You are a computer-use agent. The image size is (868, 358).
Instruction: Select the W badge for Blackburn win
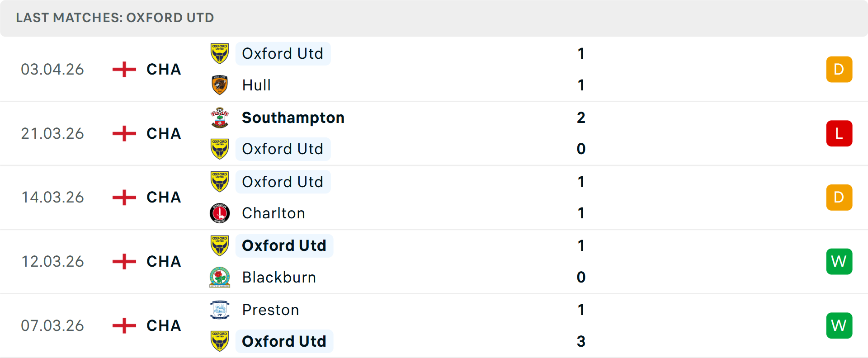pyautogui.click(x=839, y=261)
